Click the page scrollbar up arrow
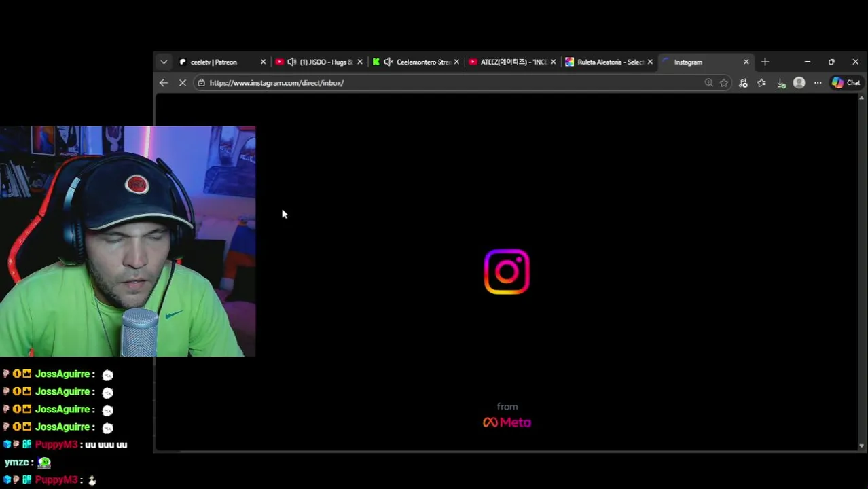This screenshot has height=489, width=868. 862,98
